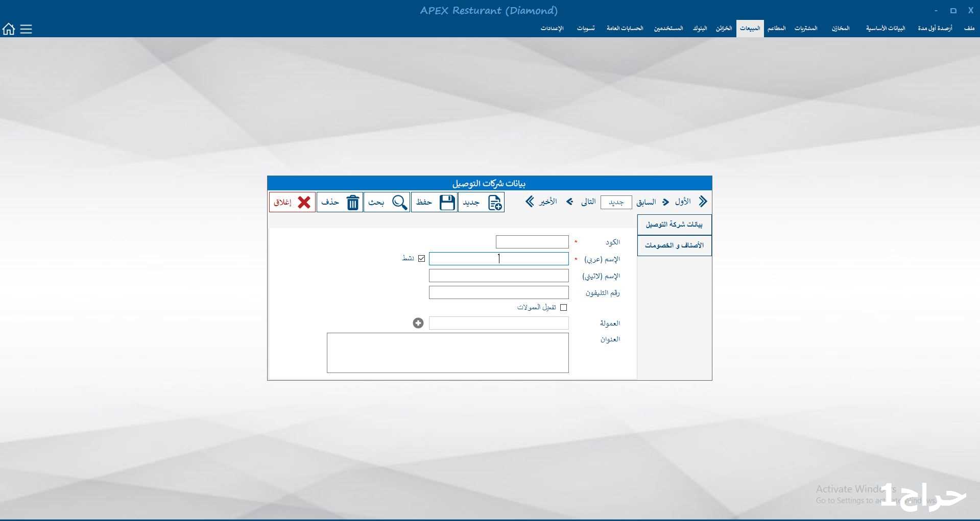The image size is (980, 521).
Task: Enable the activate commissions (تفعيل العمولات) checkbox
Action: [x=563, y=307]
